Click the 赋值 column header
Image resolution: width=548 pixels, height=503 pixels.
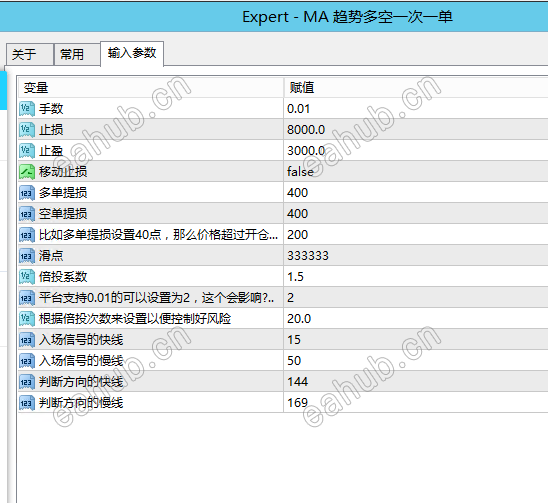tap(416, 87)
